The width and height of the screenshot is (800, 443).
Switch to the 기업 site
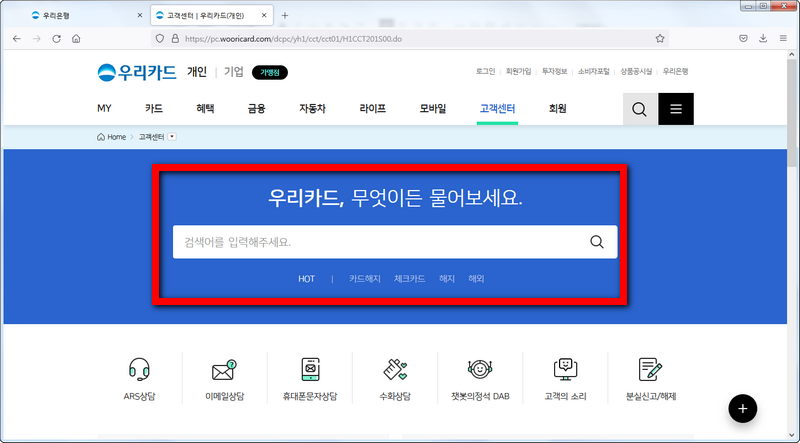[x=234, y=72]
